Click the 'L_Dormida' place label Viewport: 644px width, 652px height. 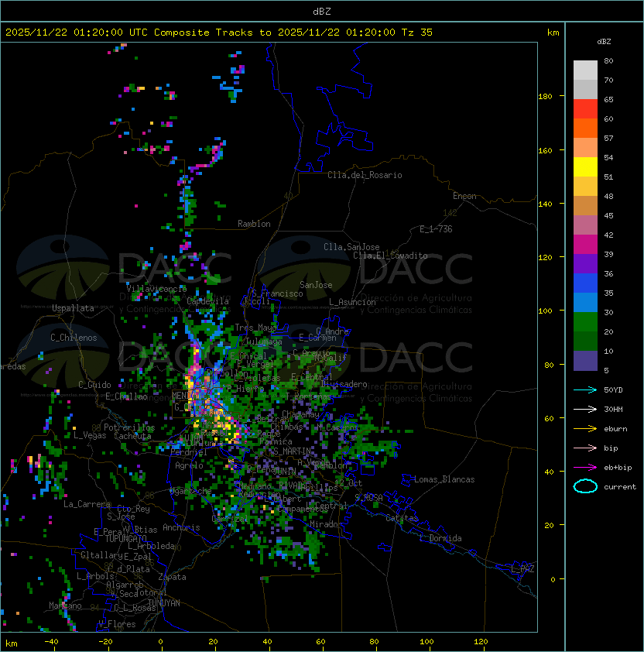pos(440,538)
